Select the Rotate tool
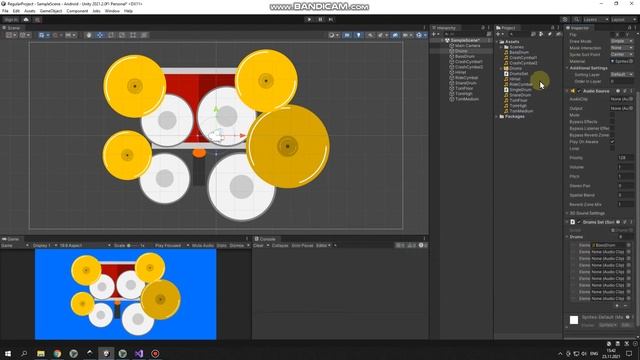This screenshot has height=360, width=640. pyautogui.click(x=111, y=35)
